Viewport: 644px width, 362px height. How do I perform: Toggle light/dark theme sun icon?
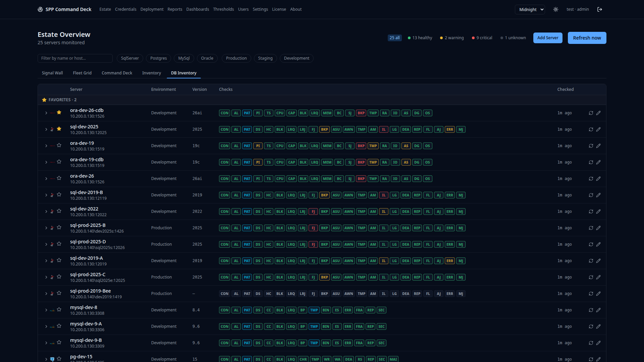click(556, 9)
